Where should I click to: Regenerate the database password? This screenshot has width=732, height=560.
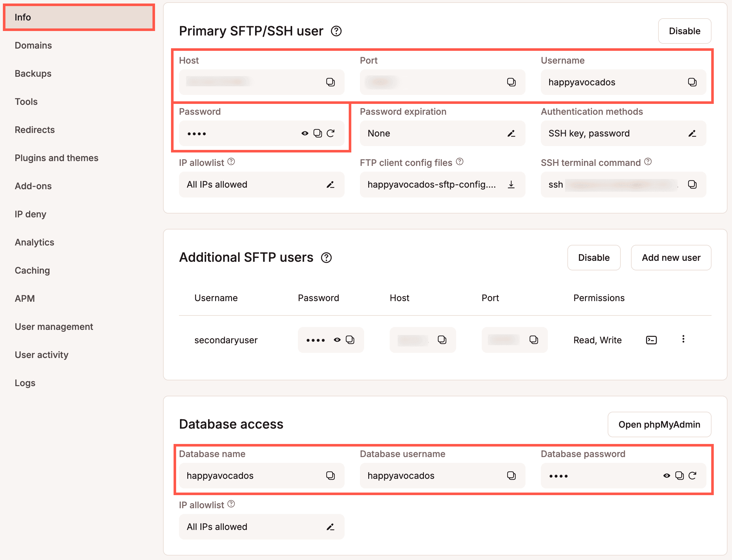click(x=693, y=476)
